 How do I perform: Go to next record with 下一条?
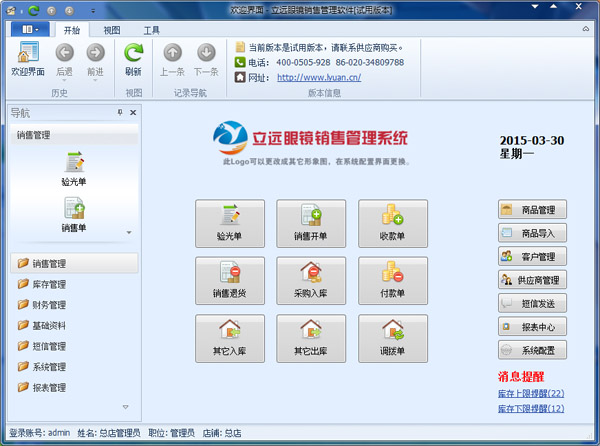pos(206,59)
